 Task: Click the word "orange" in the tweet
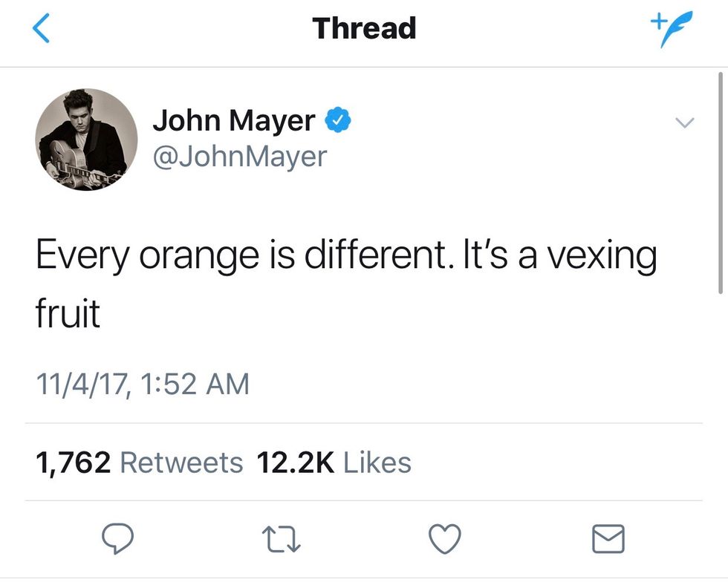coord(192,257)
